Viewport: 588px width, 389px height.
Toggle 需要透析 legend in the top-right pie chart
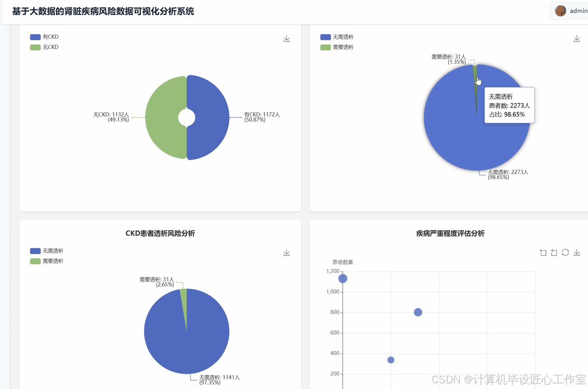337,47
